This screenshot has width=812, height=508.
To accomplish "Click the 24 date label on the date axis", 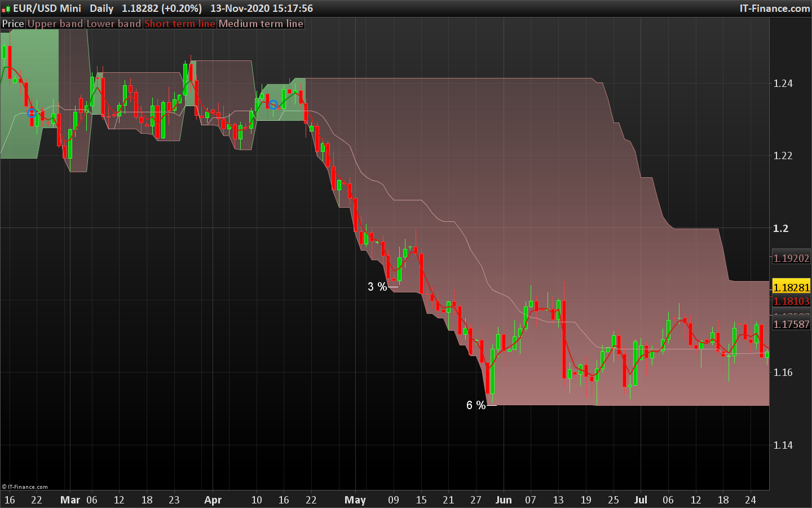I will (x=751, y=500).
